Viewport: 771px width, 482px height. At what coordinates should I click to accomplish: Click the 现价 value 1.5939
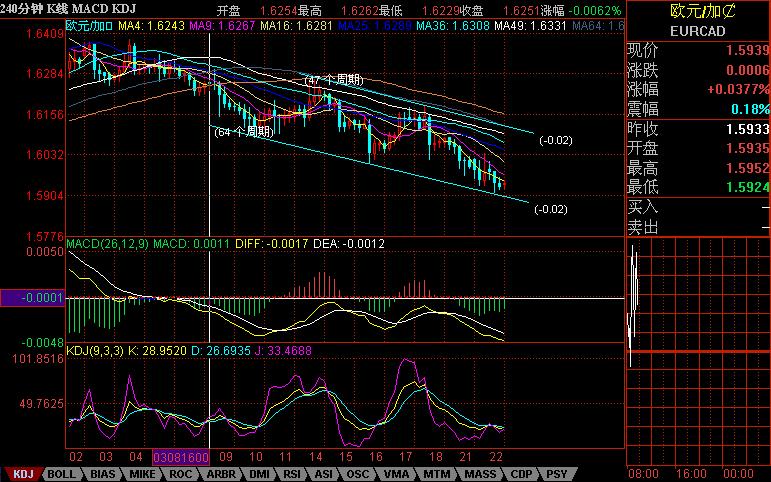(747, 50)
